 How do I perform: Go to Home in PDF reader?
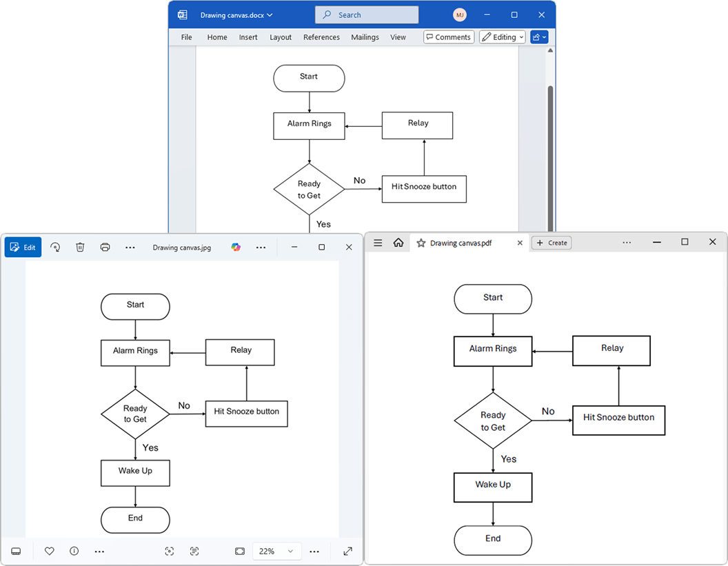[x=398, y=243]
